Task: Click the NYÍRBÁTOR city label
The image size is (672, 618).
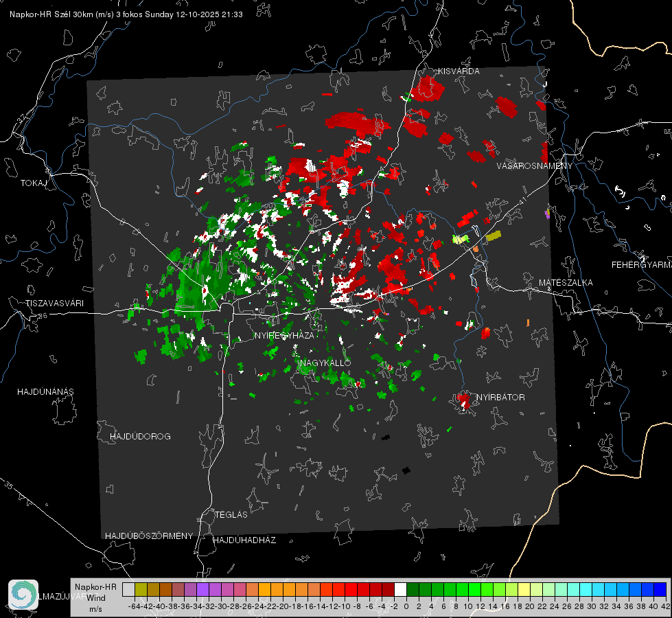Action: [500, 398]
